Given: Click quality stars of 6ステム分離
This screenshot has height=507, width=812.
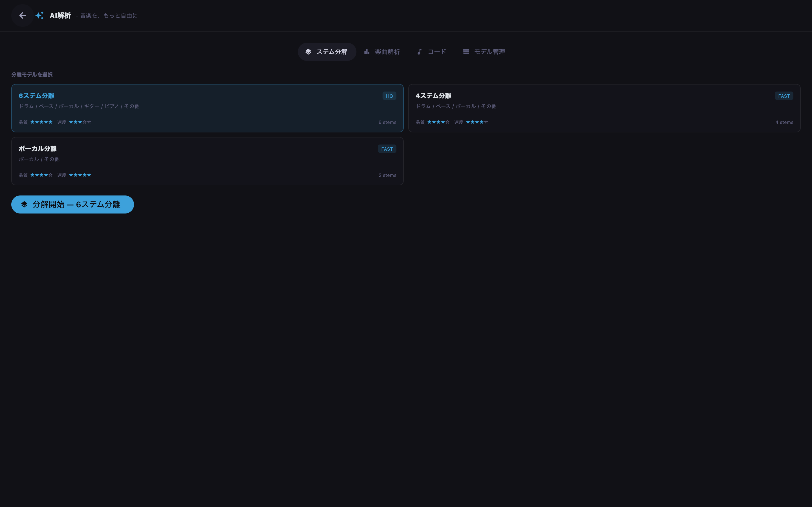Looking at the screenshot, I should pos(41,122).
